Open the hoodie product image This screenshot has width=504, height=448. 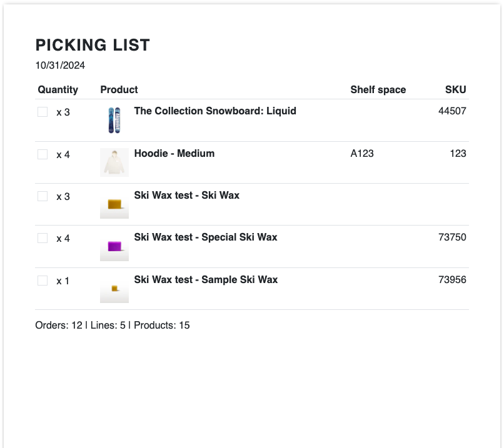[x=114, y=162]
